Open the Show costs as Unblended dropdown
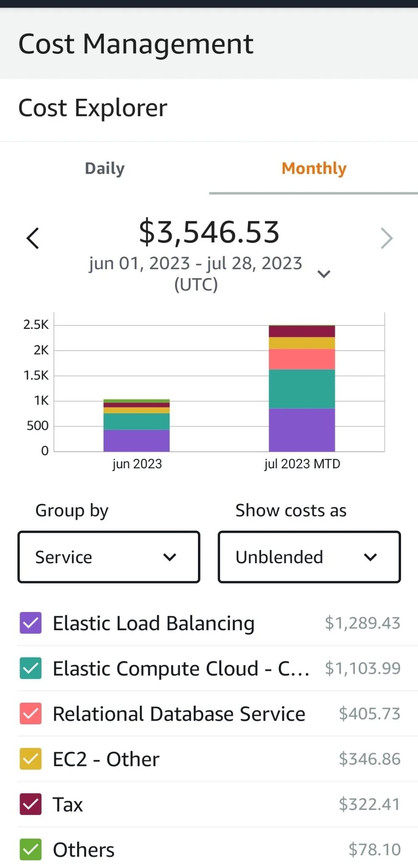 tap(309, 557)
